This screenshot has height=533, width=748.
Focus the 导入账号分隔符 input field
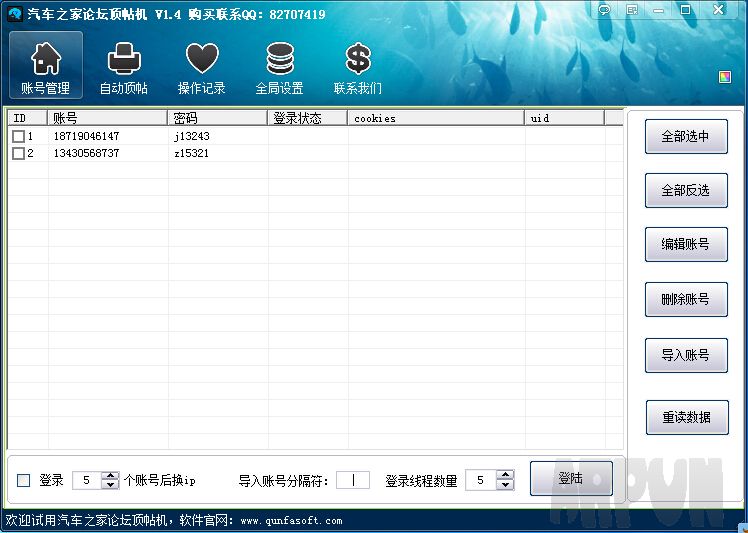pyautogui.click(x=353, y=481)
